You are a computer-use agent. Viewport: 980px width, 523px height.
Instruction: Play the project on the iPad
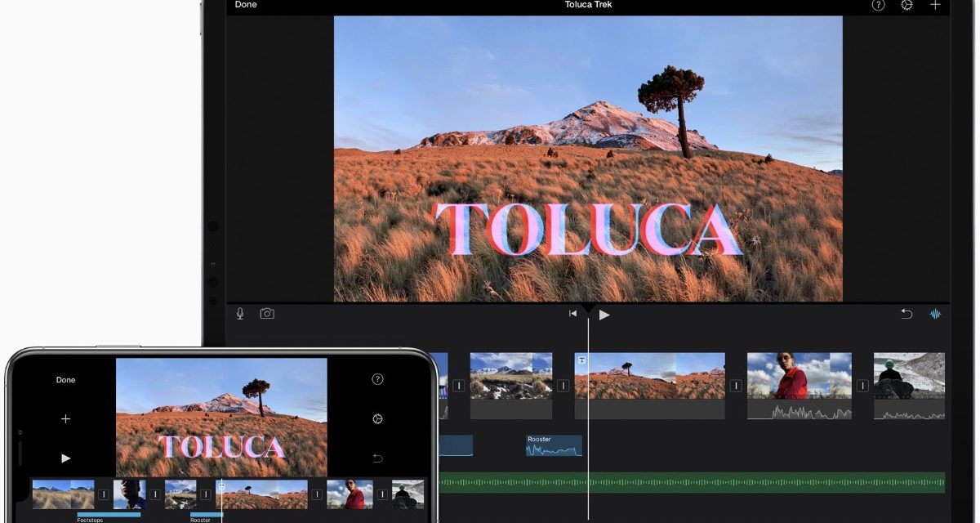604,315
